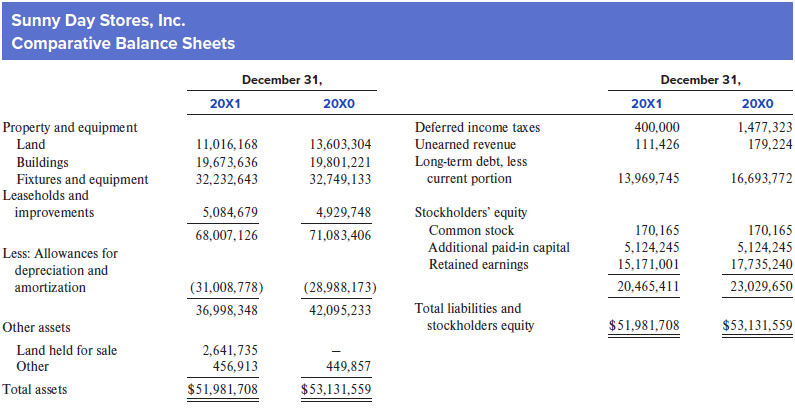Click the 'Total assets' row label

coord(35,389)
